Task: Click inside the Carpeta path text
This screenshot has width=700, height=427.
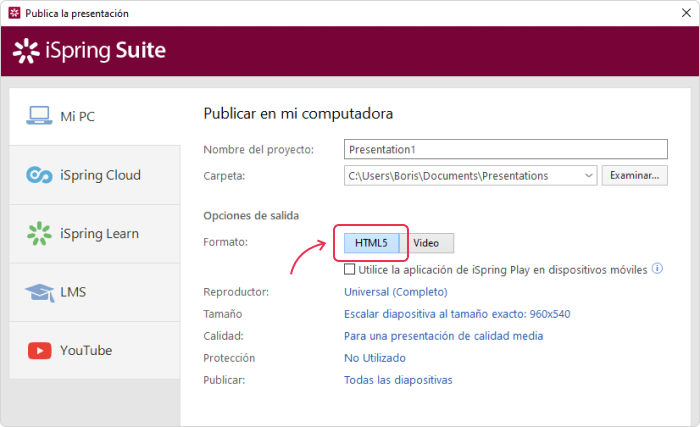Action: 448,176
